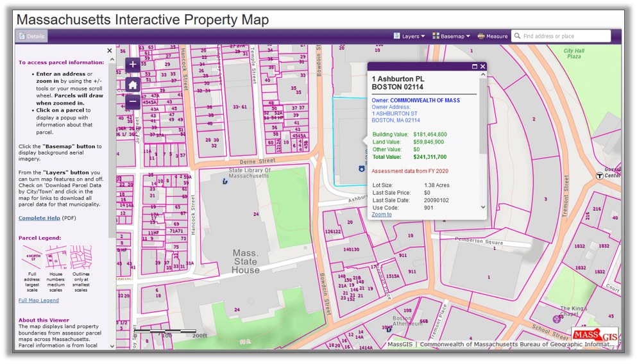The image size is (637, 364).
Task: Open the Full Map Legend link
Action: click(x=38, y=300)
